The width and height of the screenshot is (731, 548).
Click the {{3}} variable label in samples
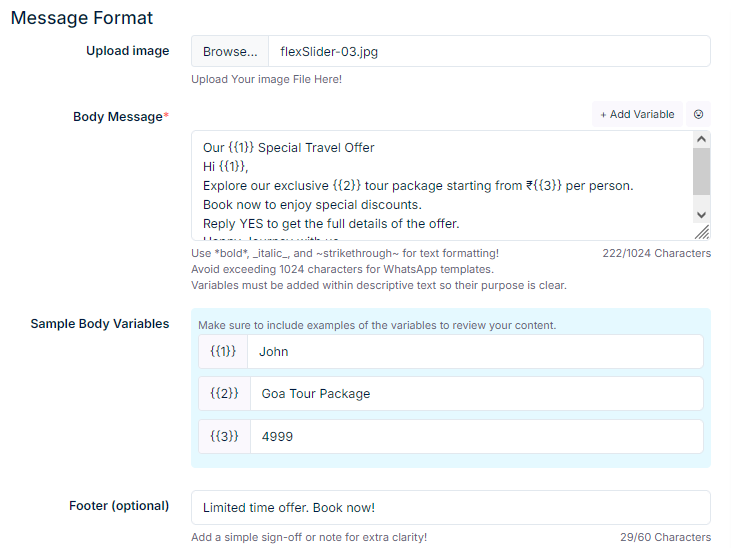point(224,437)
